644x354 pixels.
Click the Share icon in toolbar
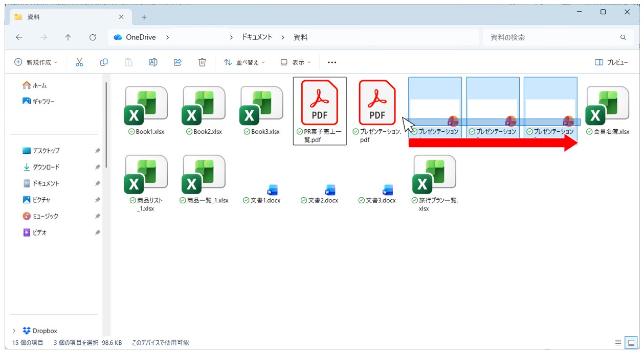(x=177, y=62)
